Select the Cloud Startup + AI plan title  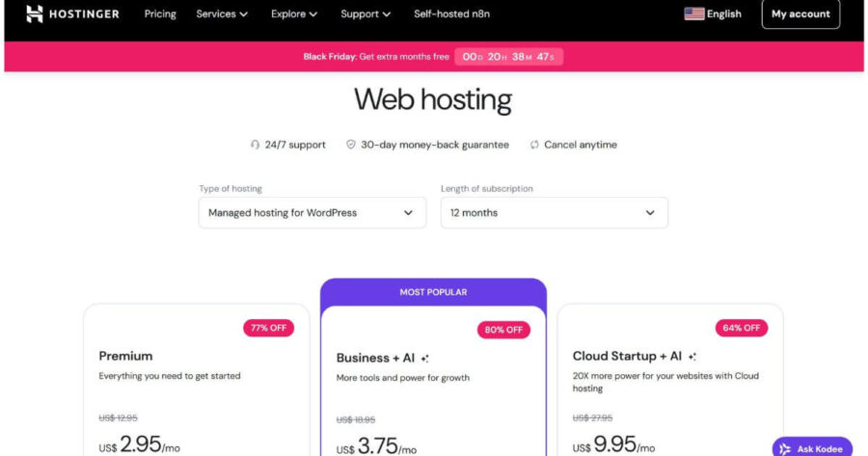(x=627, y=356)
